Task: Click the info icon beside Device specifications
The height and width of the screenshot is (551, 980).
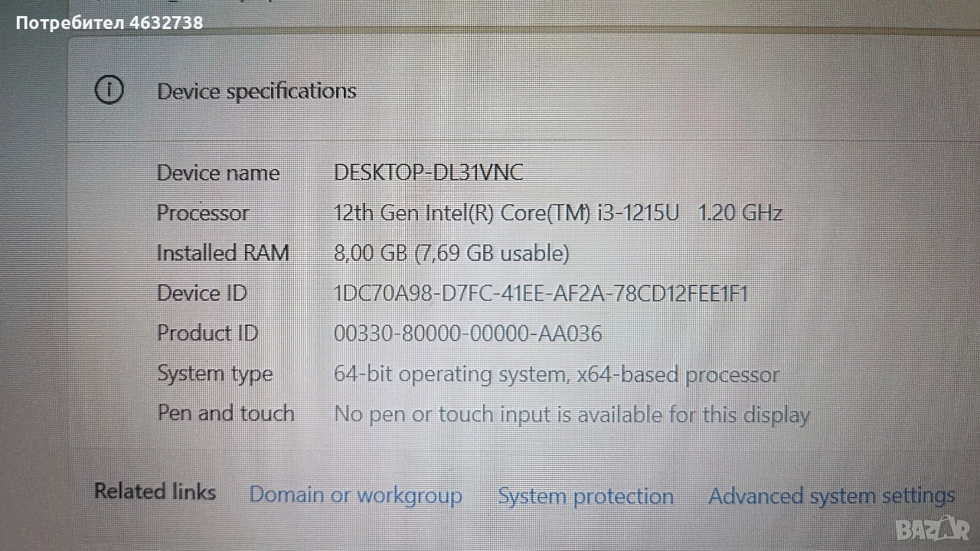Action: pos(109,90)
